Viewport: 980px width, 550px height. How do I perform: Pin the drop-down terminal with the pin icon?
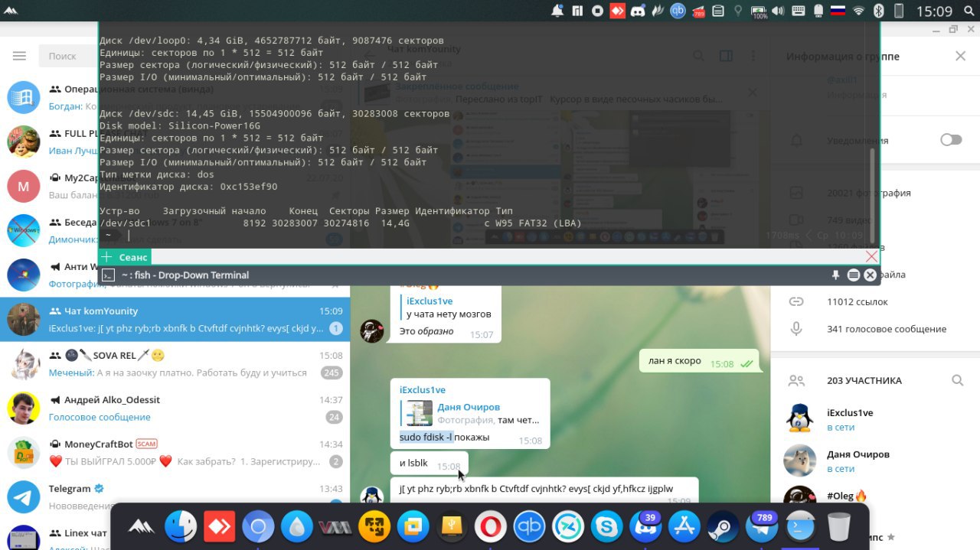coord(836,275)
